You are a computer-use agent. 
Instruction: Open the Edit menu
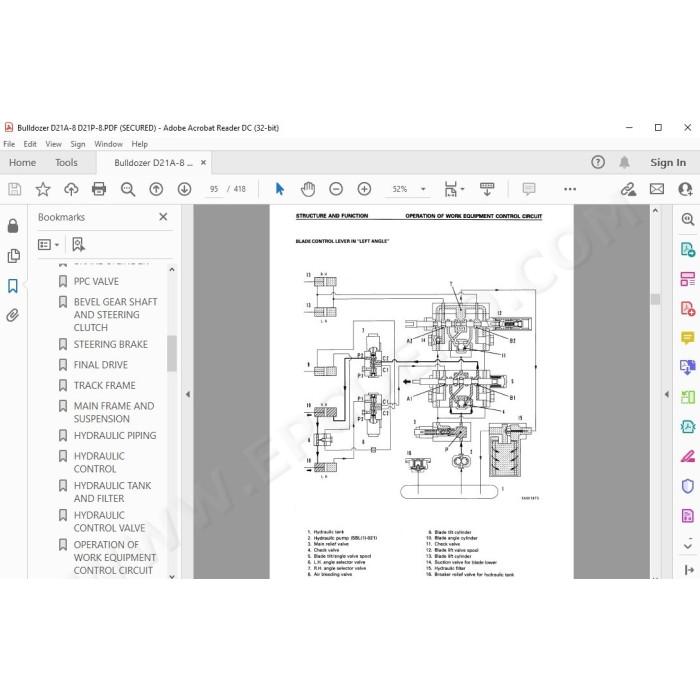30,144
